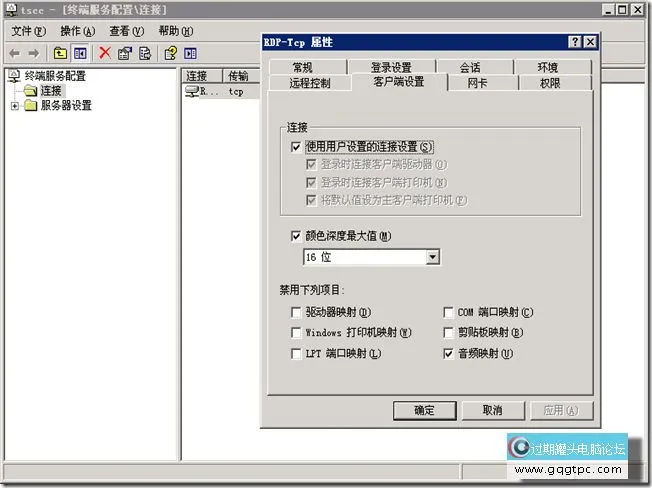652x488 pixels.
Task: Select the 客户端设置 tab
Action: pos(399,81)
